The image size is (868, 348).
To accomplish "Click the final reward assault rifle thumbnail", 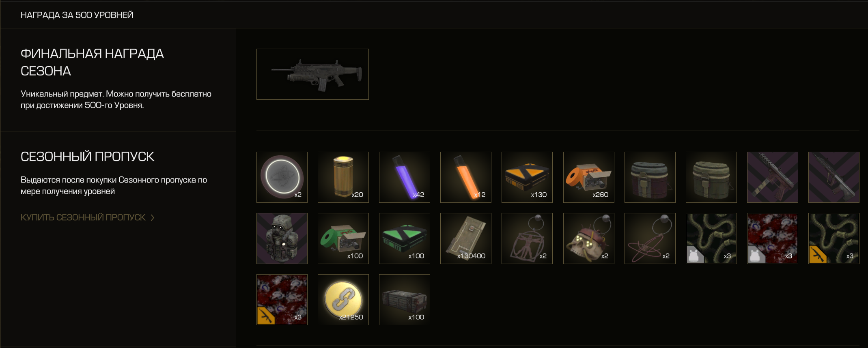I will (x=312, y=74).
